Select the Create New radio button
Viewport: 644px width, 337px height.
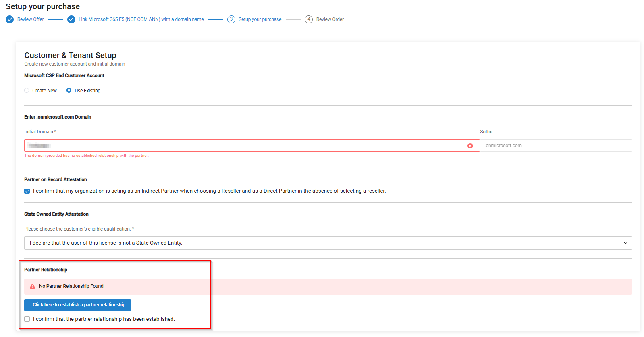coord(27,91)
